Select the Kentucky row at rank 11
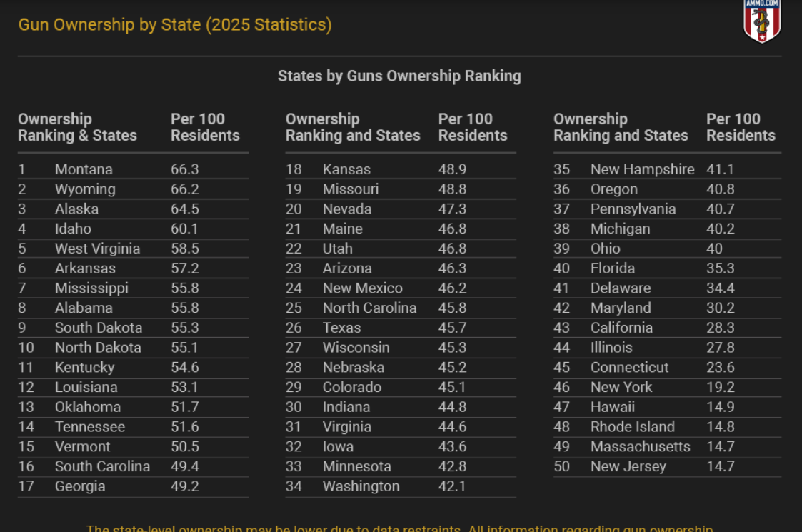802x532 pixels. (x=133, y=368)
